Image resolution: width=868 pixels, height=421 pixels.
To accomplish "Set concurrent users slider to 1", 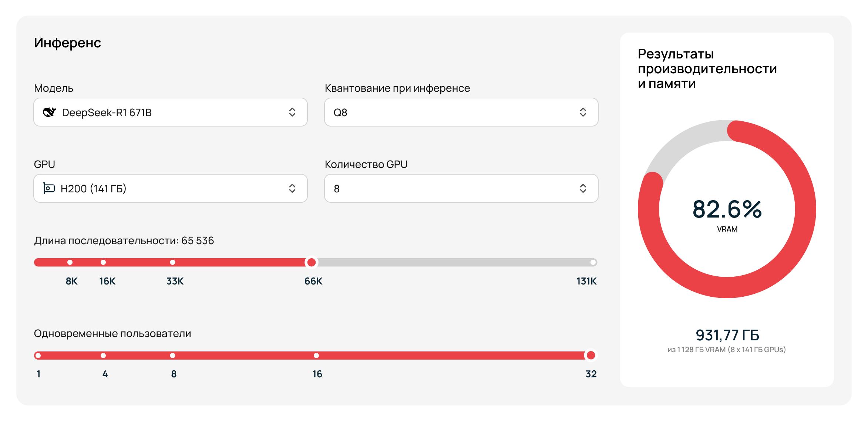I will [38, 356].
